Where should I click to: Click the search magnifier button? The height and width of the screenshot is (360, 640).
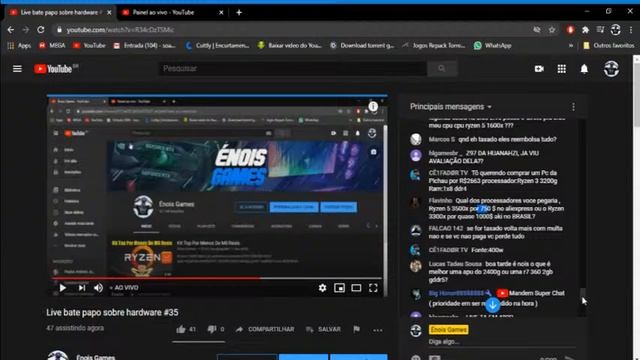pos(442,69)
